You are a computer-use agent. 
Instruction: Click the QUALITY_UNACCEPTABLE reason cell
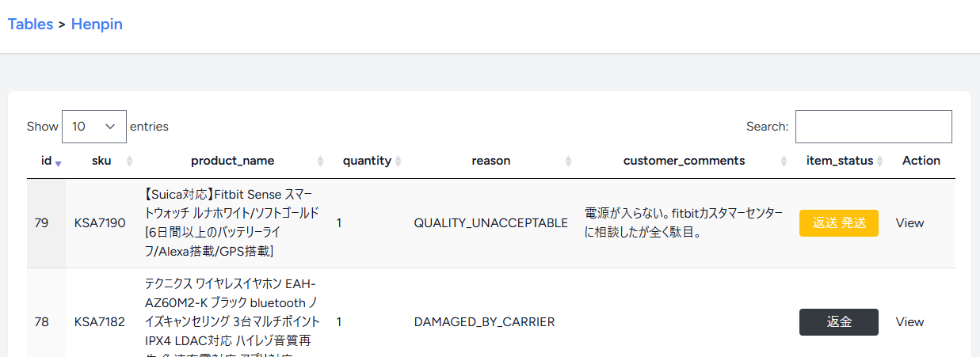490,223
